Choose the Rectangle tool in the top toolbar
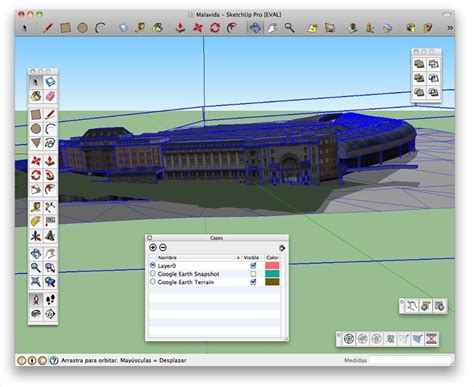 pos(65,28)
